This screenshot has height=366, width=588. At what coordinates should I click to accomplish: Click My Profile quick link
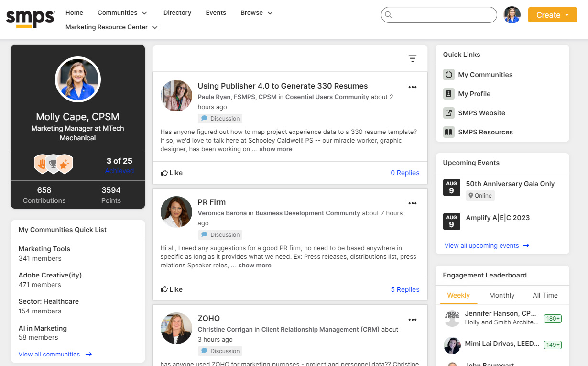coord(474,94)
